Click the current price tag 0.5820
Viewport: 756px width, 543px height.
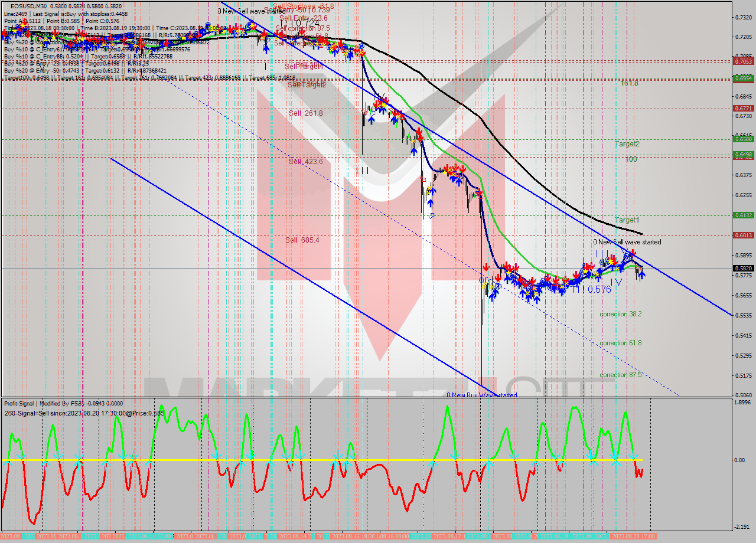pos(742,268)
